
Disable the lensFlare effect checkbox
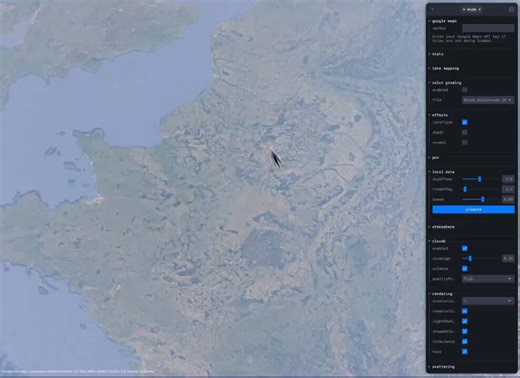coord(465,122)
